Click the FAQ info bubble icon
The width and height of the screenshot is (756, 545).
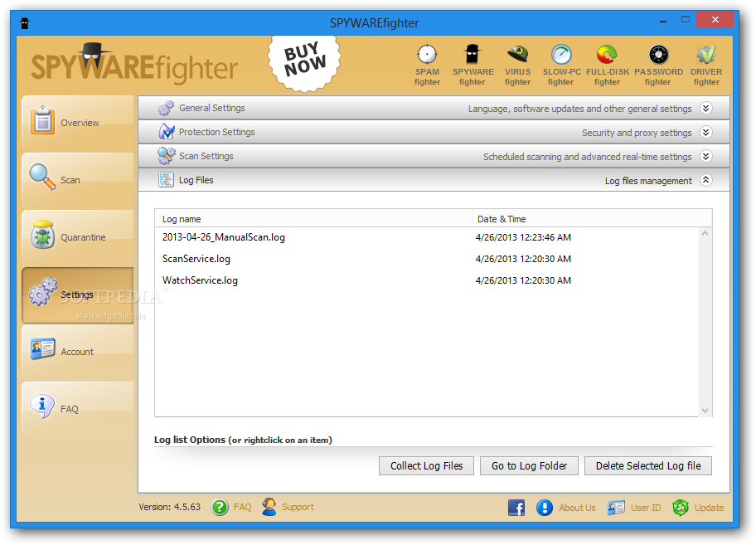tap(42, 406)
